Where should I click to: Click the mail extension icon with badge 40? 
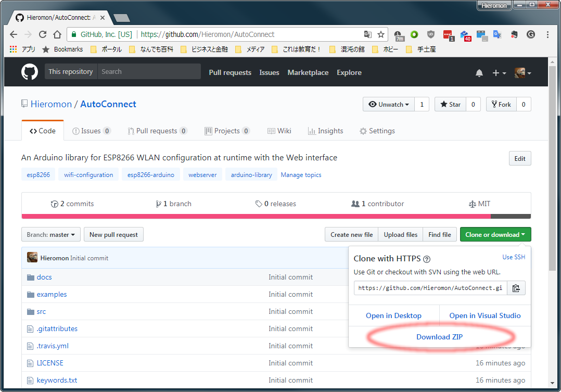pyautogui.click(x=465, y=36)
